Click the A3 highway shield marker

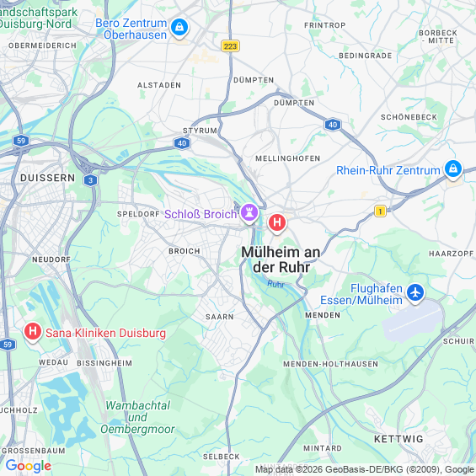tap(90, 180)
